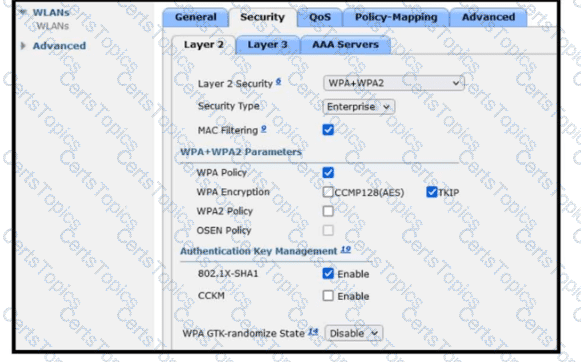Uncheck the WPA Policy checkbox
This screenshot has height=362, width=581.
tap(328, 172)
